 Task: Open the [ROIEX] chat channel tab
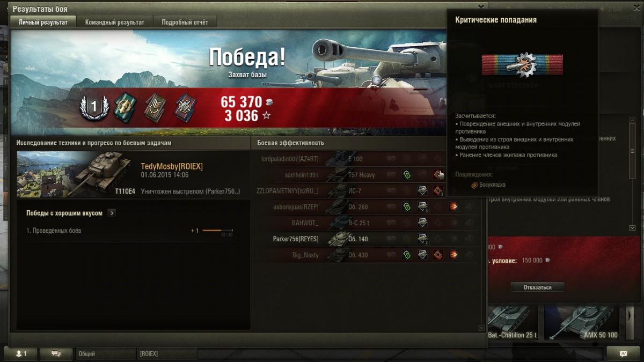point(167,354)
